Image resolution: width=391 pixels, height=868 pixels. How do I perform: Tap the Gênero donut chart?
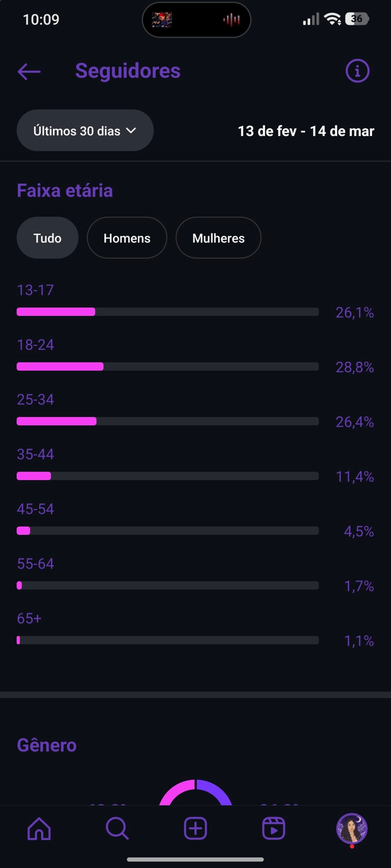[196, 793]
